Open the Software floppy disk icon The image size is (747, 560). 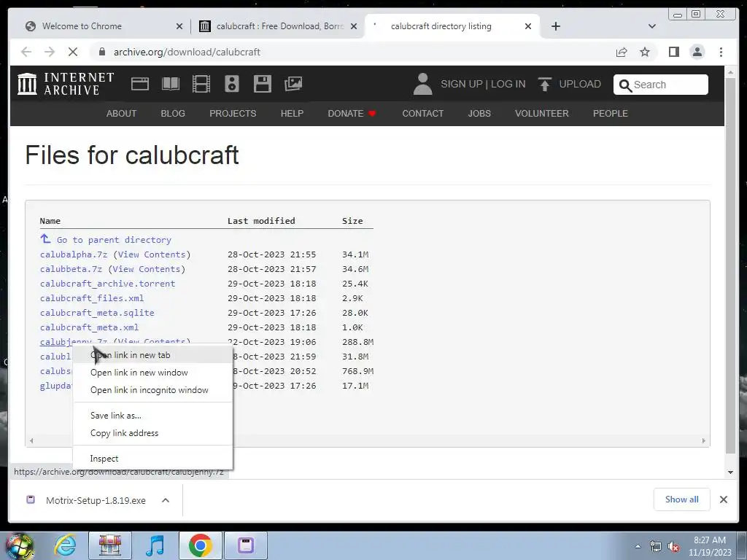pyautogui.click(x=262, y=84)
